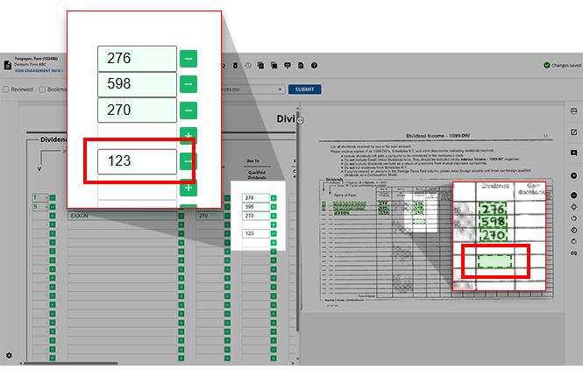Click the rotate icon with inner arrow

[x=573, y=231]
